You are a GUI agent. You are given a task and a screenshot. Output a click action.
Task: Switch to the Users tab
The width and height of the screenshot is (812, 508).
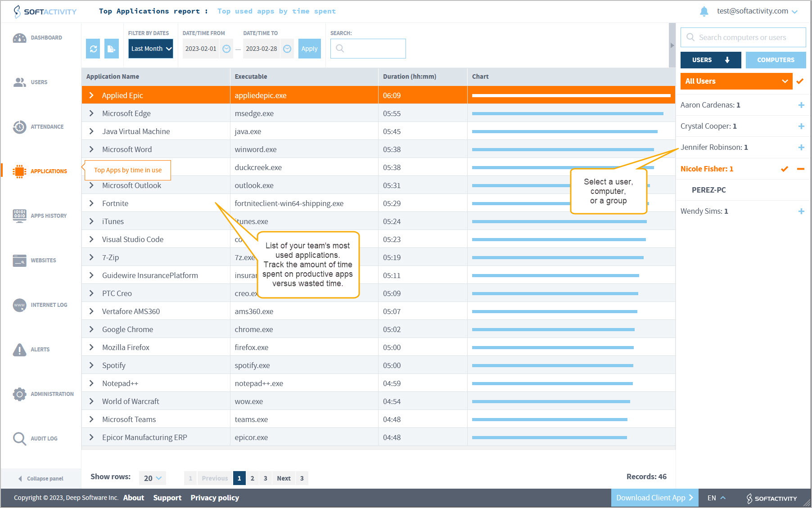click(x=711, y=60)
